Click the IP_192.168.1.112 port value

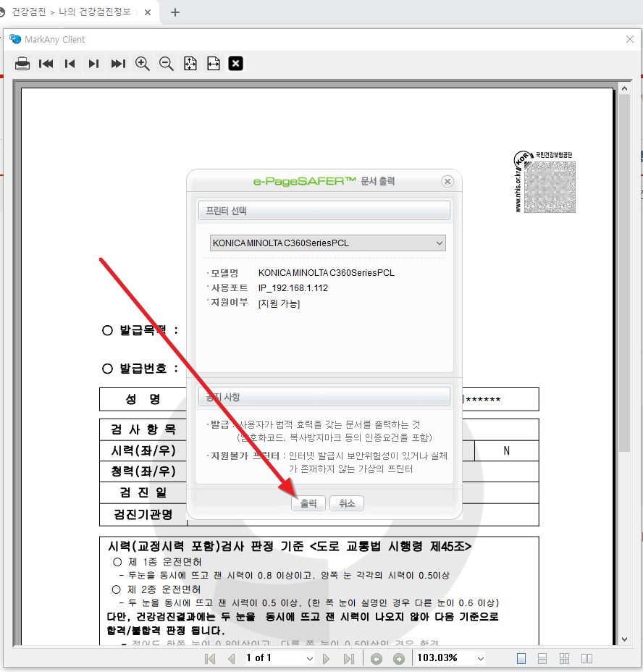293,288
